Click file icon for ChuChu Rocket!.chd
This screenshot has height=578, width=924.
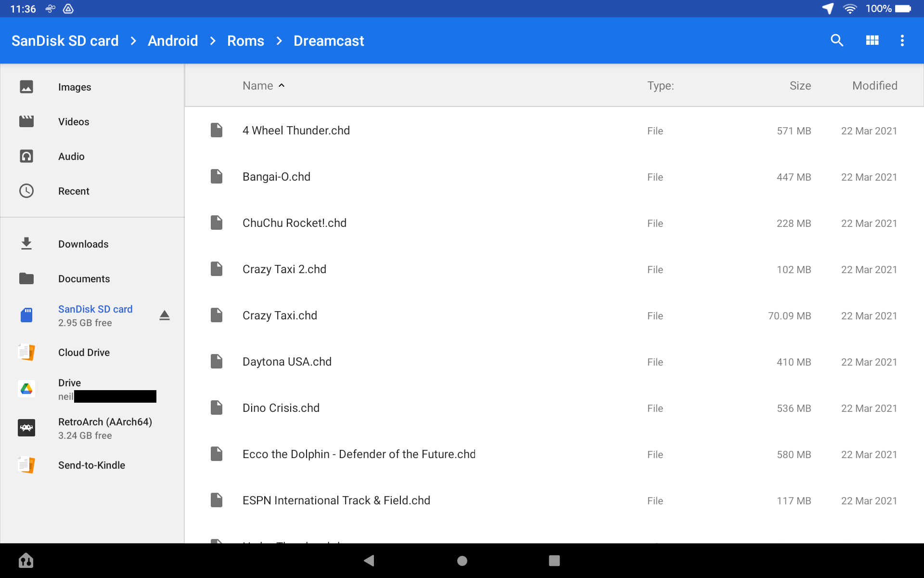(x=217, y=223)
